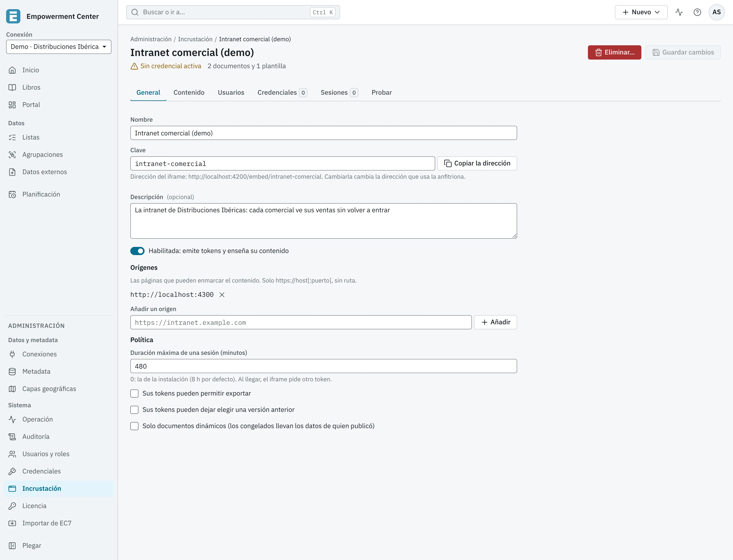Click the Duración máxima de una sesión field
Screen dimensions: 733x560
tap(323, 366)
